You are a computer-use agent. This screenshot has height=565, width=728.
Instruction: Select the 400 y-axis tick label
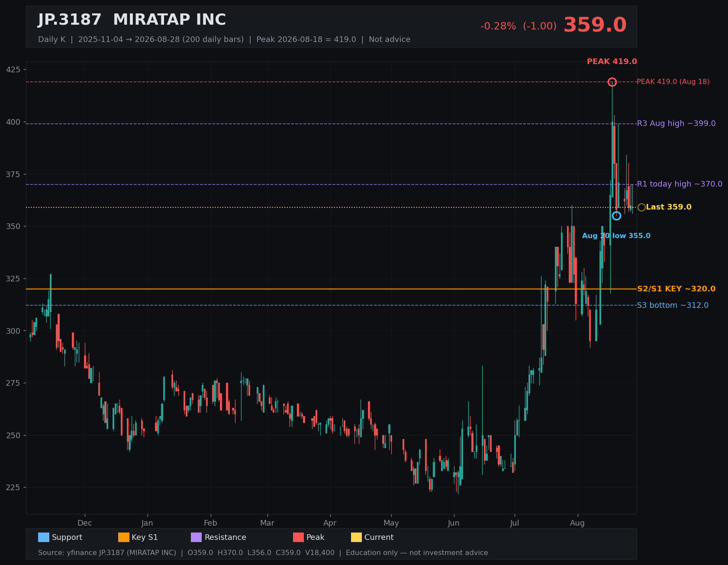(x=13, y=122)
